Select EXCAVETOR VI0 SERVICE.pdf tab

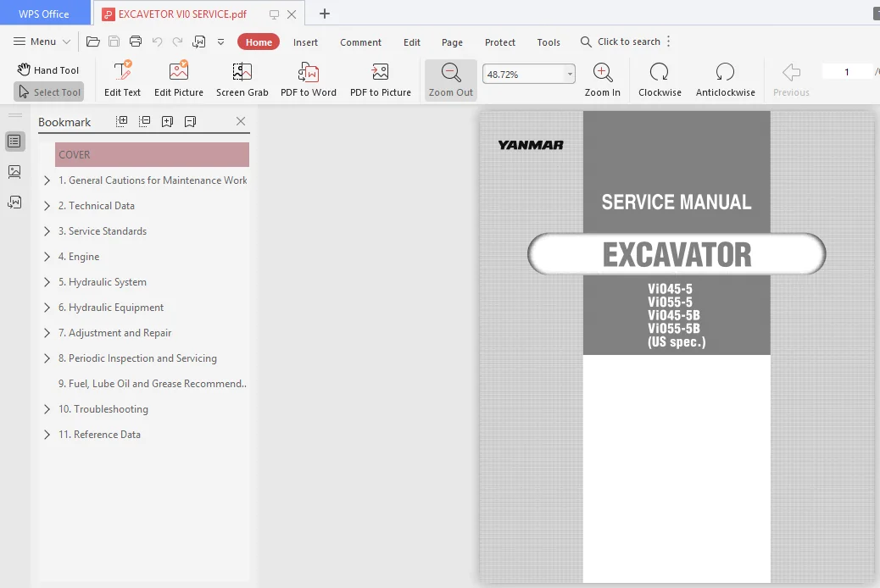182,14
